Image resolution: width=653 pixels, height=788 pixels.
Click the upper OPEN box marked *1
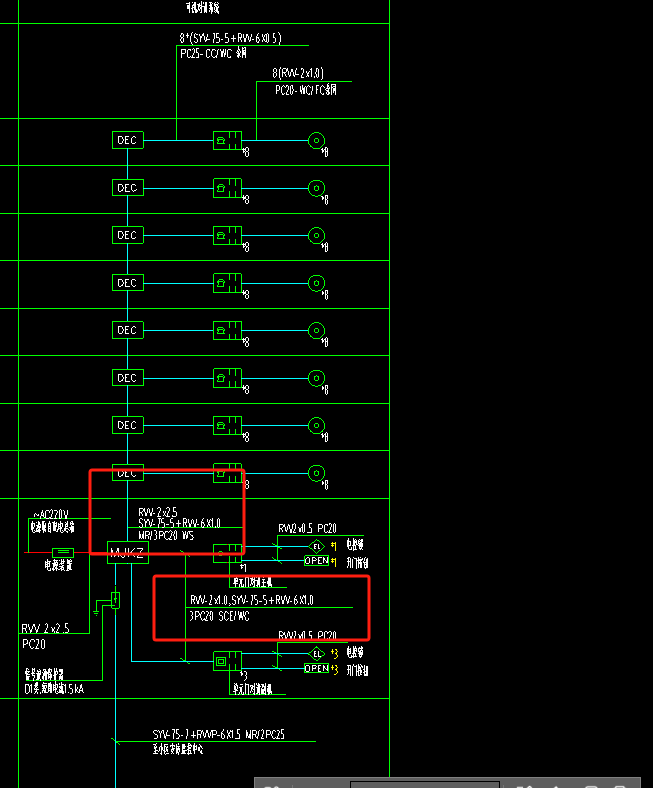pyautogui.click(x=317, y=561)
